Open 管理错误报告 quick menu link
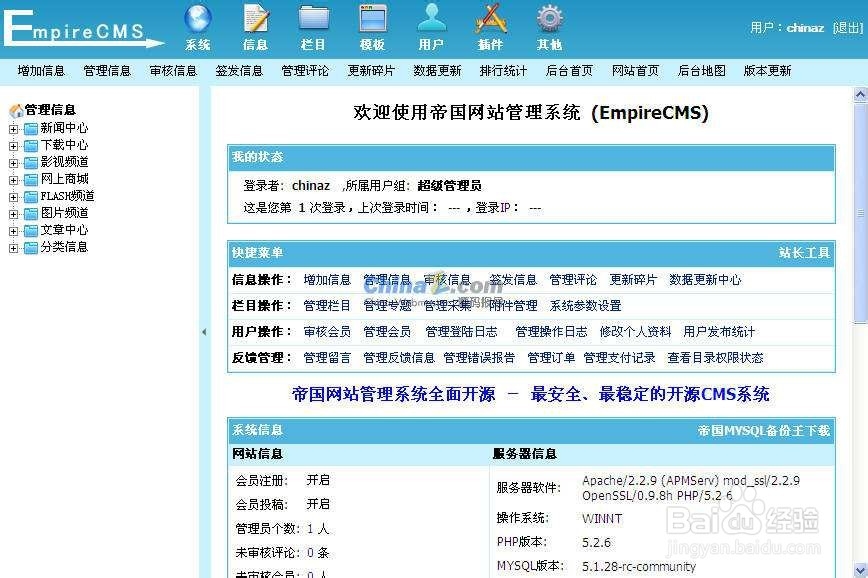Screen dimensions: 868x578 coord(479,358)
